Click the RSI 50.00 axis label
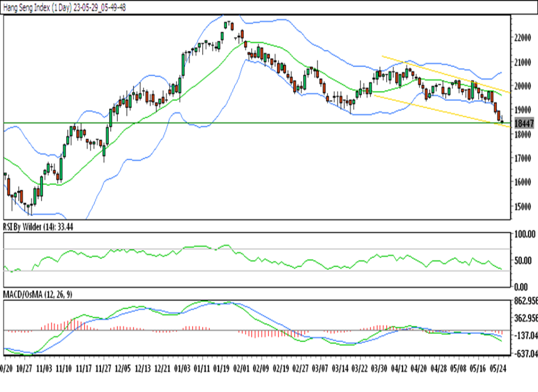 [x=523, y=260]
